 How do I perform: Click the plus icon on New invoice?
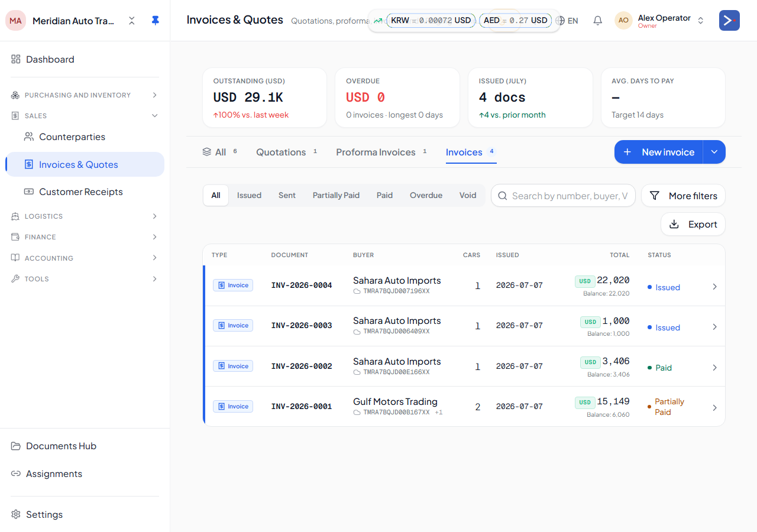pyautogui.click(x=627, y=152)
